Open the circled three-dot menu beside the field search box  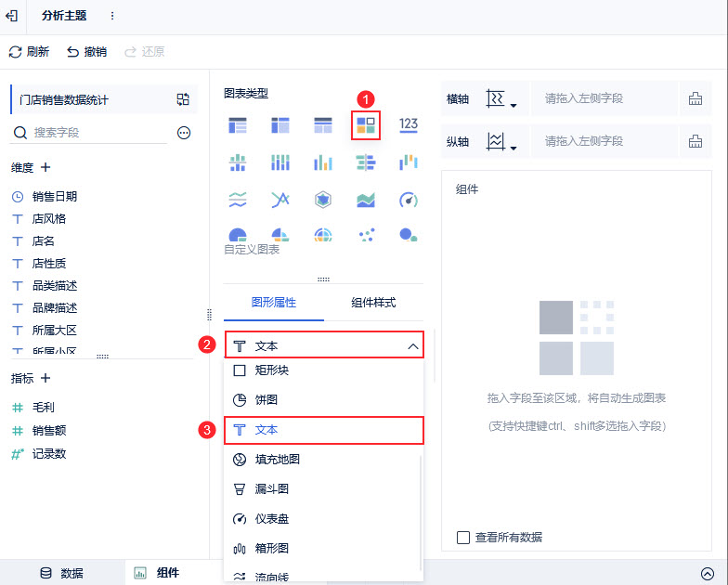pyautogui.click(x=184, y=134)
